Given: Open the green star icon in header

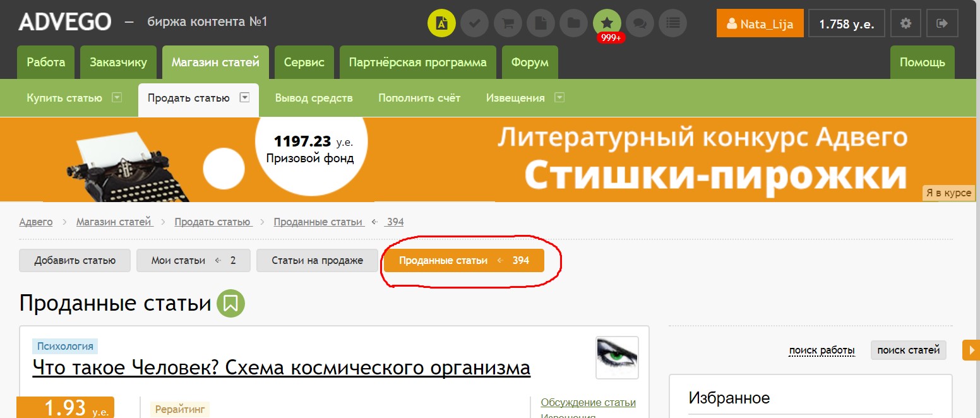Looking at the screenshot, I should (607, 22).
